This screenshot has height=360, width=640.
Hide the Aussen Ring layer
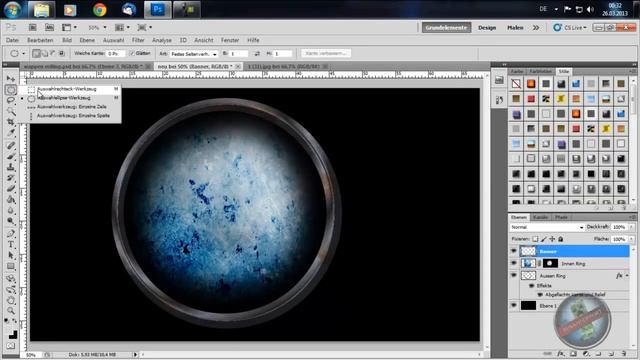pos(514,276)
